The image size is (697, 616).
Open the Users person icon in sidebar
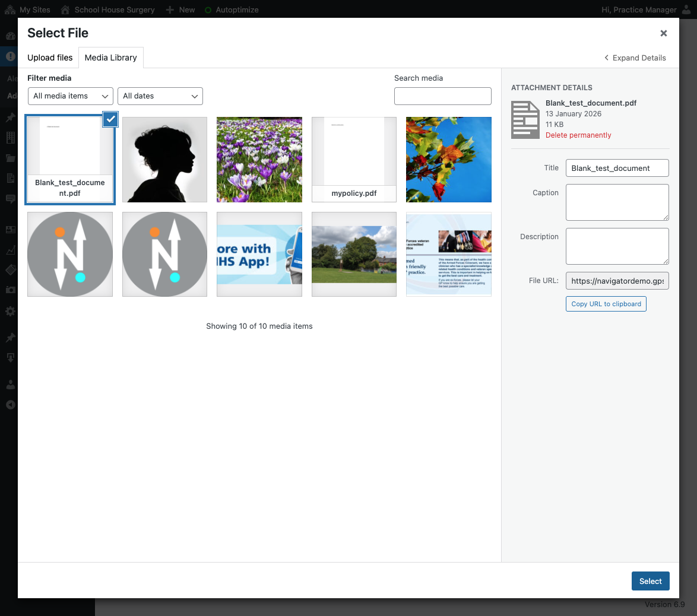(x=11, y=385)
